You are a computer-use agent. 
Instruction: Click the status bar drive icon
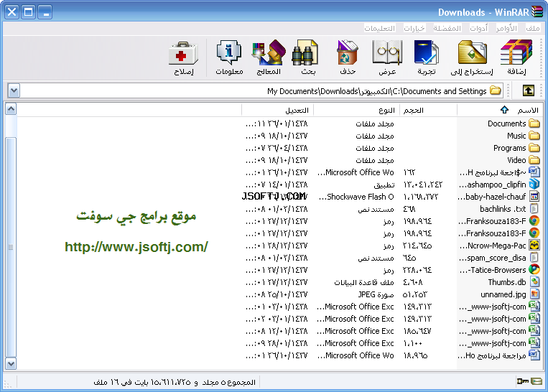coord(537,381)
